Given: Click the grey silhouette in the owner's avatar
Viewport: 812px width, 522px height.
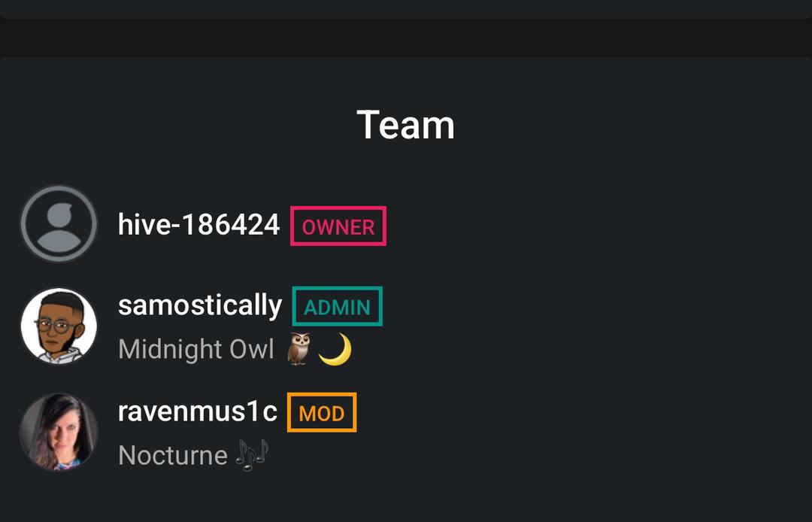Looking at the screenshot, I should pos(59,229).
